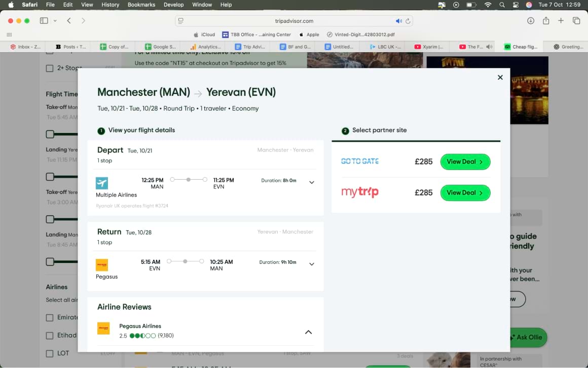Image resolution: width=588 pixels, height=368 pixels.
Task: Switch to the Inbox tab
Action: pos(25,47)
